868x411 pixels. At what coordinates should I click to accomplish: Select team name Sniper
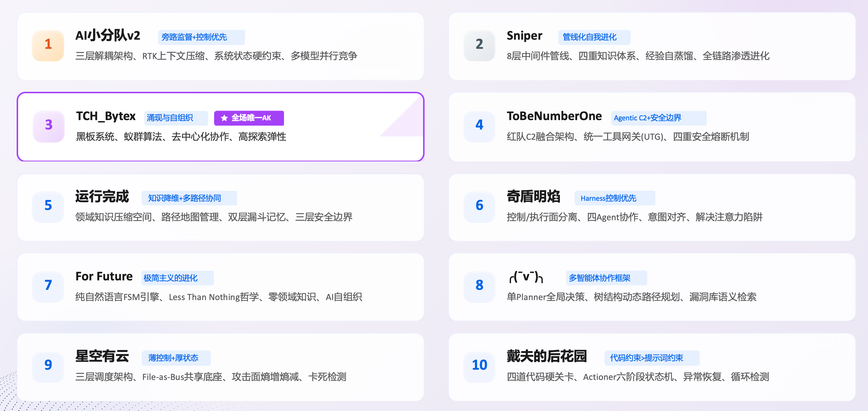tap(525, 36)
